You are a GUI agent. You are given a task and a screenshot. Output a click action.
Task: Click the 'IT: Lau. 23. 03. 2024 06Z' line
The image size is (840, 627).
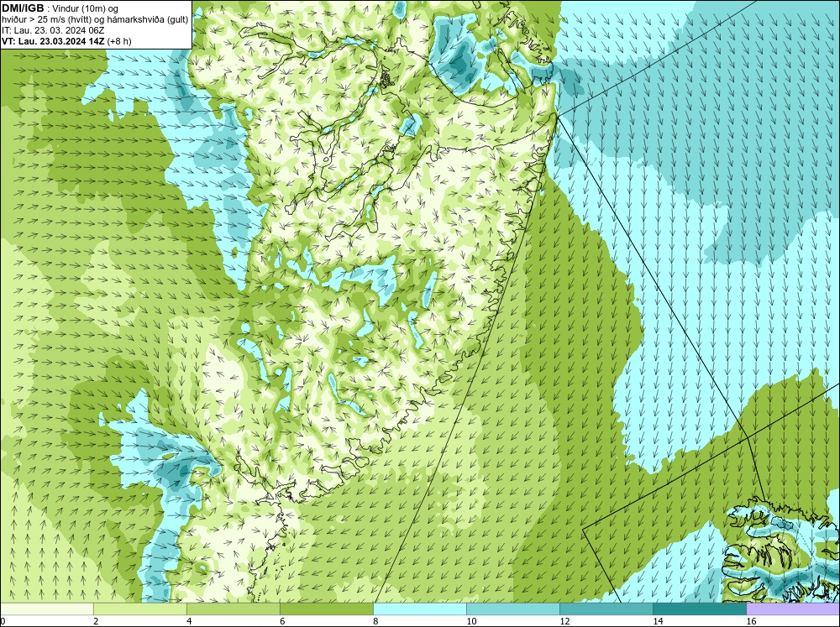tap(53, 30)
